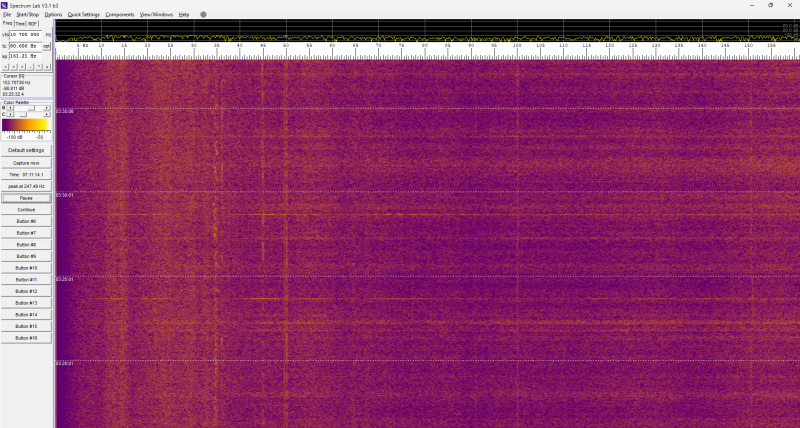Open the Quick Settings menu
Screen dimensions: 800x428
[83, 15]
